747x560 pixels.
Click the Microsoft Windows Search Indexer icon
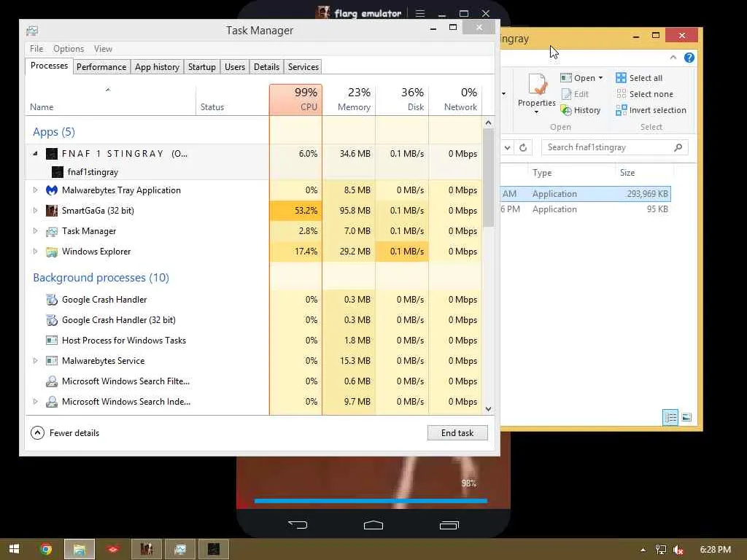tap(52, 402)
